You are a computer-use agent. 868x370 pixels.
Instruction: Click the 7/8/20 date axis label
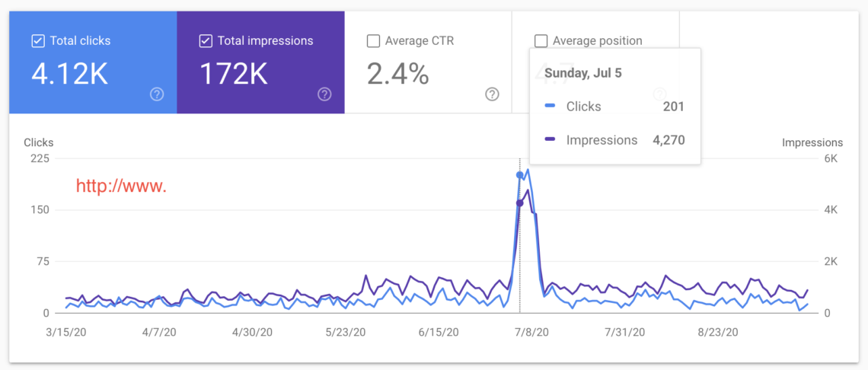pos(532,333)
